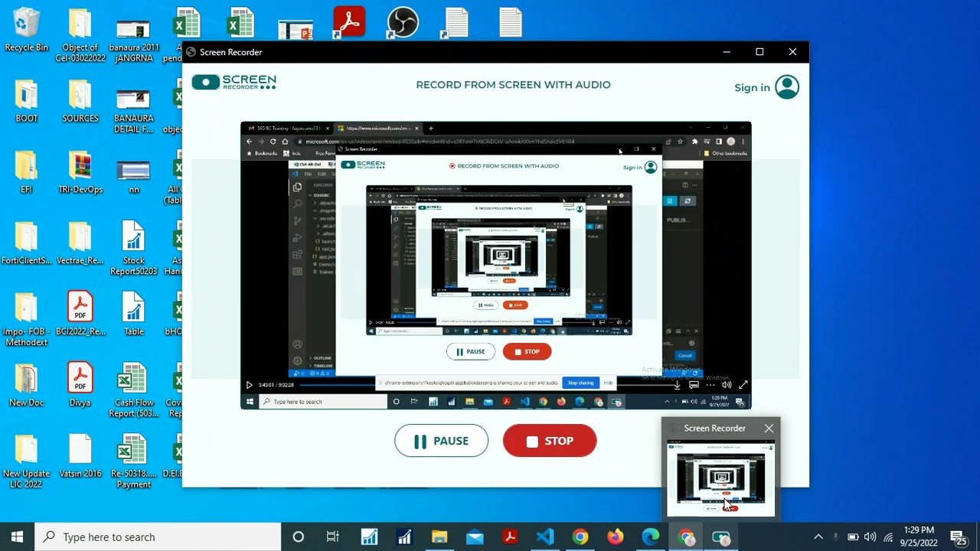The image size is (980, 551).
Task: Click the inner STOP button in preview
Action: pyautogui.click(x=527, y=352)
